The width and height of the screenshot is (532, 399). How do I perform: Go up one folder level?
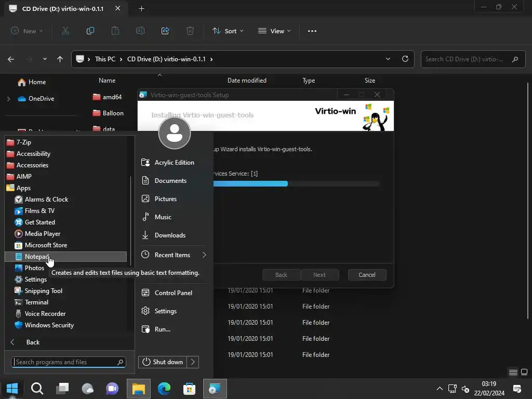pos(60,59)
